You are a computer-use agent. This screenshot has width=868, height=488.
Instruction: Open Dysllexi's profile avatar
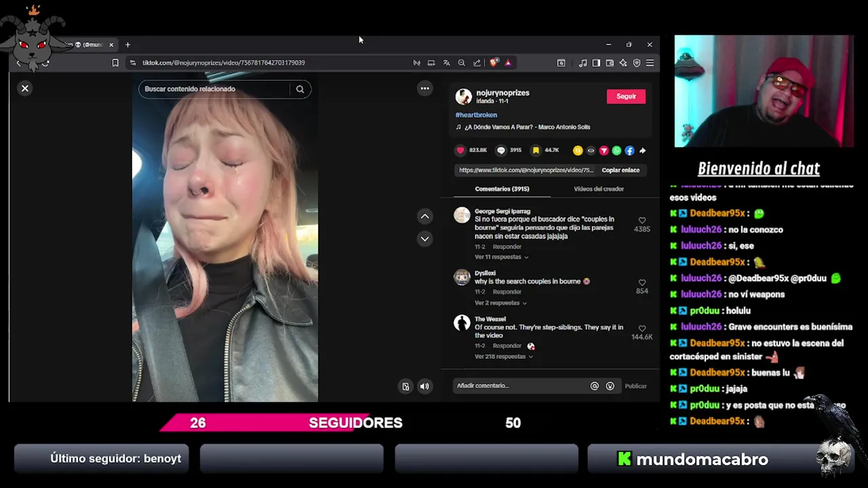tap(462, 277)
